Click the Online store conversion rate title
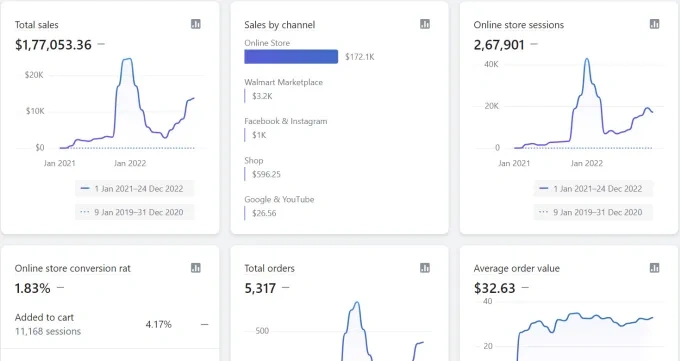680x361 pixels. tap(72, 269)
